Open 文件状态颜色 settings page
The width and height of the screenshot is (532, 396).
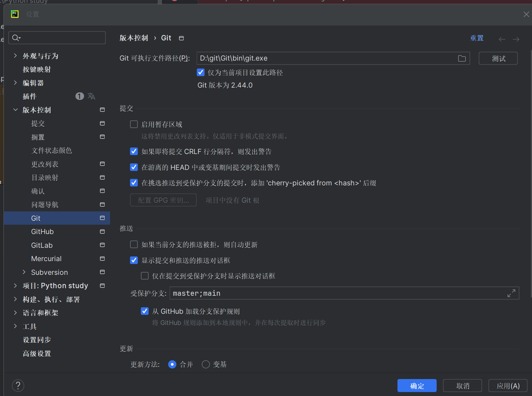[52, 151]
